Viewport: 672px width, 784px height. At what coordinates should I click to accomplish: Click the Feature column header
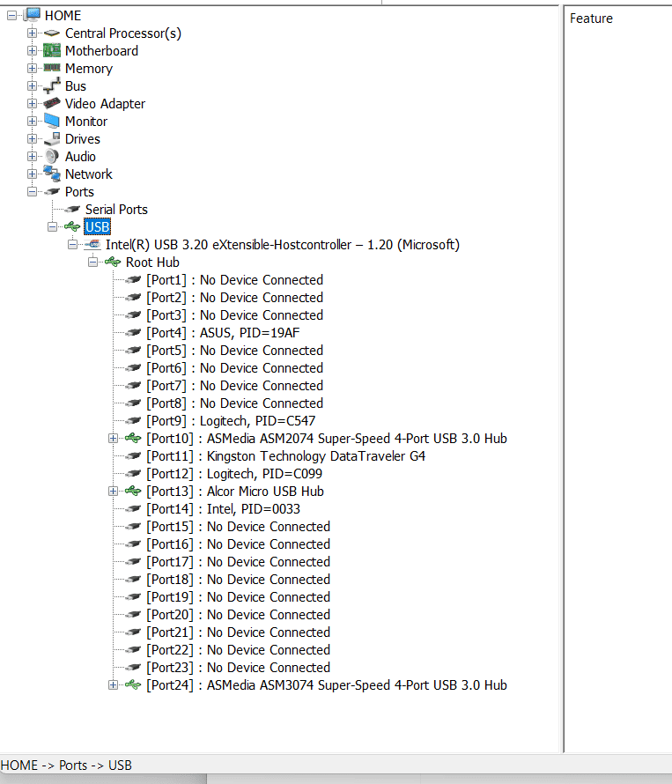[591, 18]
